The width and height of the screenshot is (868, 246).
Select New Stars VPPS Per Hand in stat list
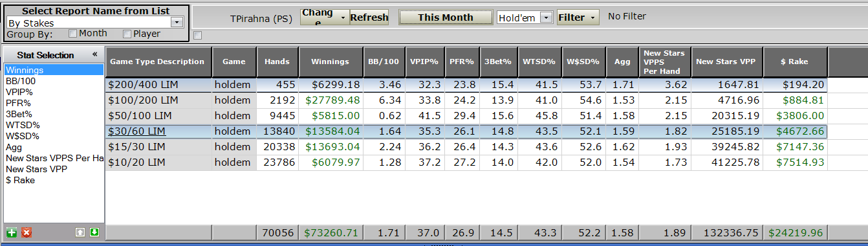coord(54,158)
